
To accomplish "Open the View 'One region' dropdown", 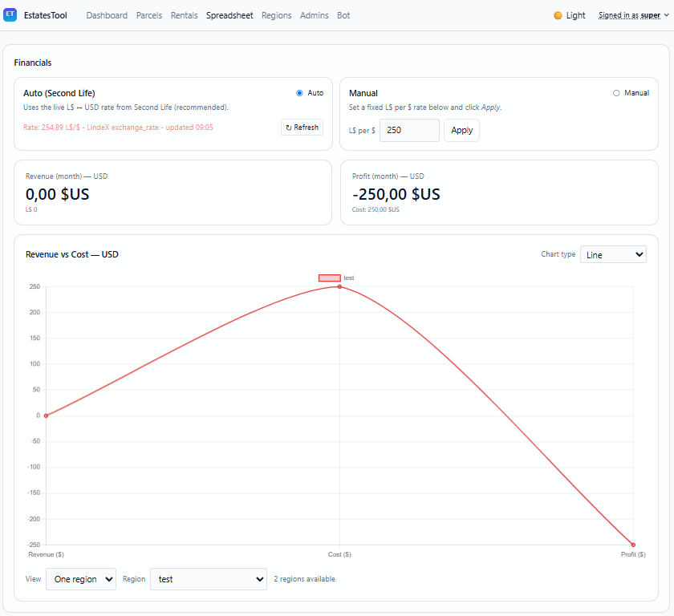I will point(80,578).
